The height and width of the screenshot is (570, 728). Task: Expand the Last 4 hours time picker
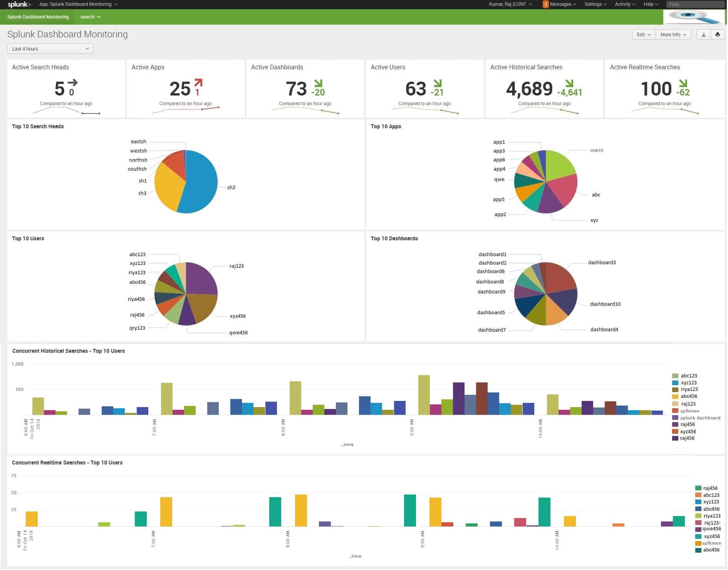pos(50,49)
